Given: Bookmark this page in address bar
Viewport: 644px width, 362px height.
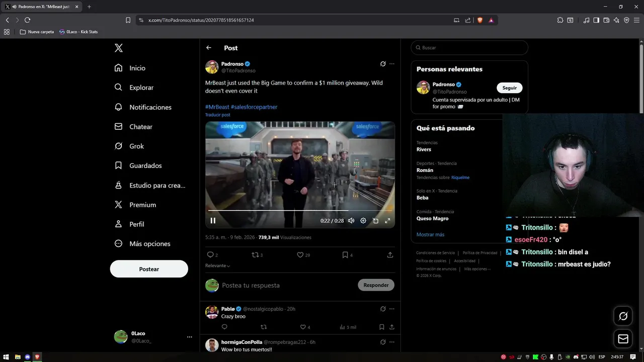Looking at the screenshot, I should tap(128, 20).
